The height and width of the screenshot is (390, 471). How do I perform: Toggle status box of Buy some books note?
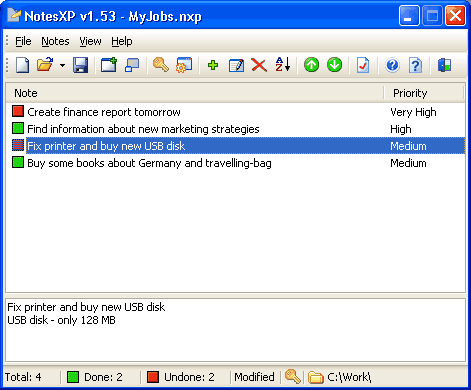point(18,162)
